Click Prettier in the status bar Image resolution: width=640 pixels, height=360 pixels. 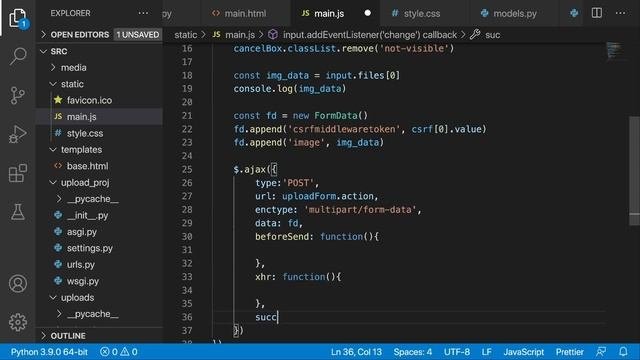(569, 352)
